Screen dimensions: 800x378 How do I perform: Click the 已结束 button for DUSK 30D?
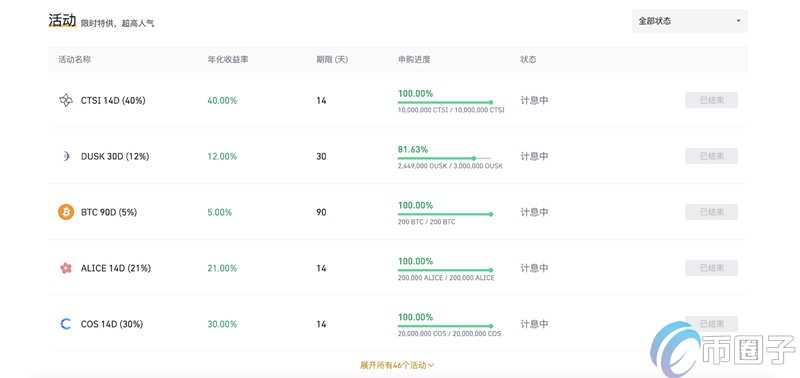click(x=711, y=156)
